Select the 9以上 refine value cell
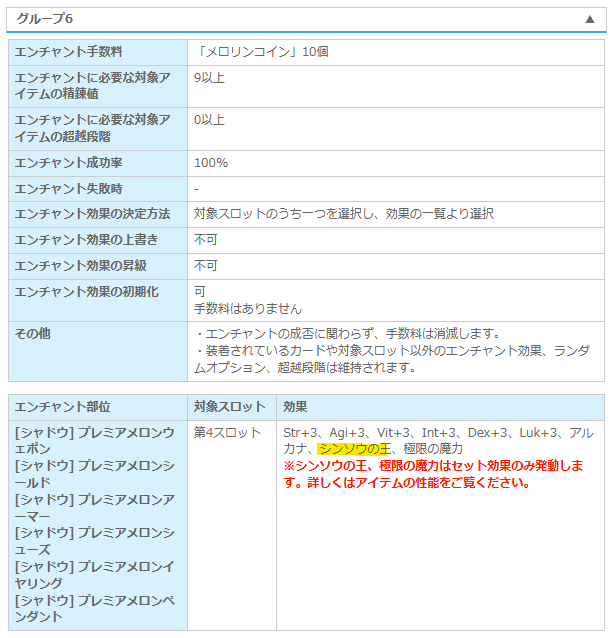This screenshot has height=638, width=615. (x=396, y=87)
